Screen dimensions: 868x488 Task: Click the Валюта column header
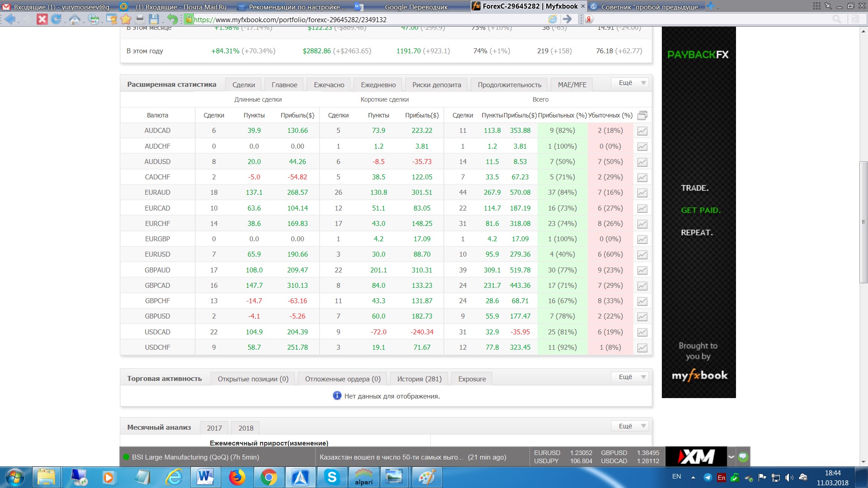(157, 115)
